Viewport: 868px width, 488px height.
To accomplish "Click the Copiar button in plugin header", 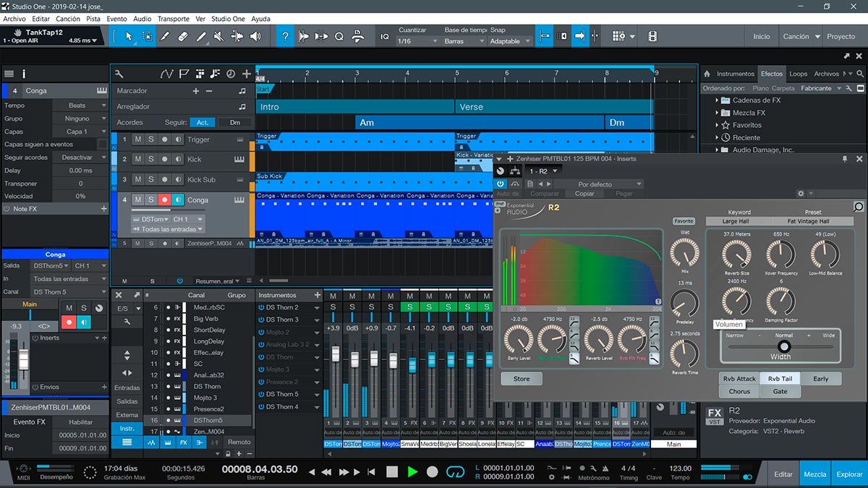I will (584, 194).
